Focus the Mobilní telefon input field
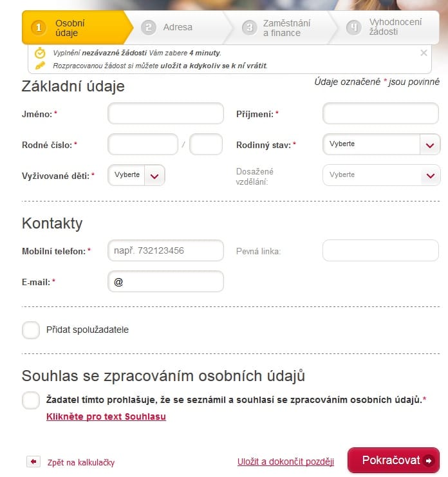The width and height of the screenshot is (448, 477). [166, 250]
